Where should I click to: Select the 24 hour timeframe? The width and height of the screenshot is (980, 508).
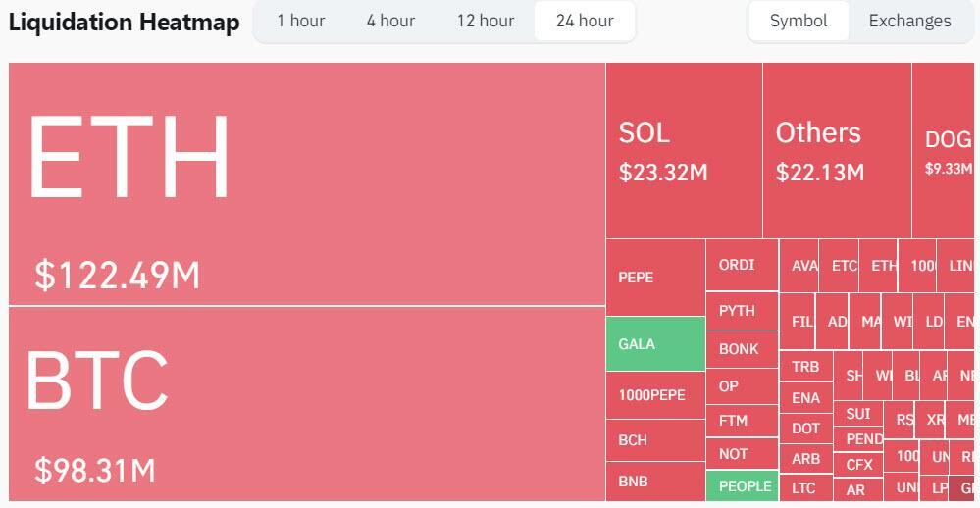coord(585,21)
